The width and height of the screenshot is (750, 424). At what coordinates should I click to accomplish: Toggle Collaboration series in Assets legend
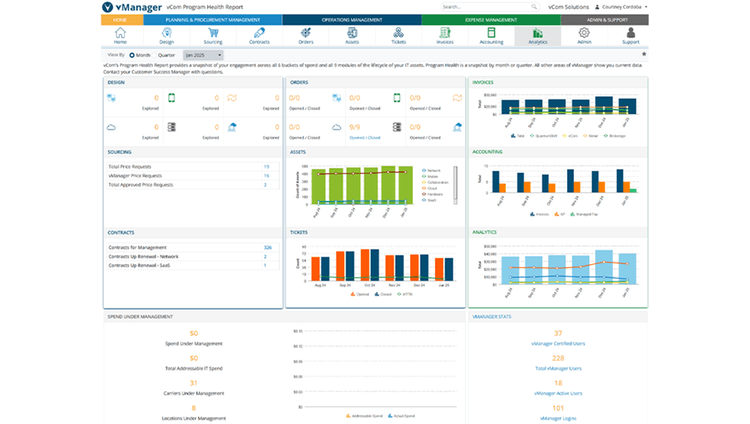(435, 182)
